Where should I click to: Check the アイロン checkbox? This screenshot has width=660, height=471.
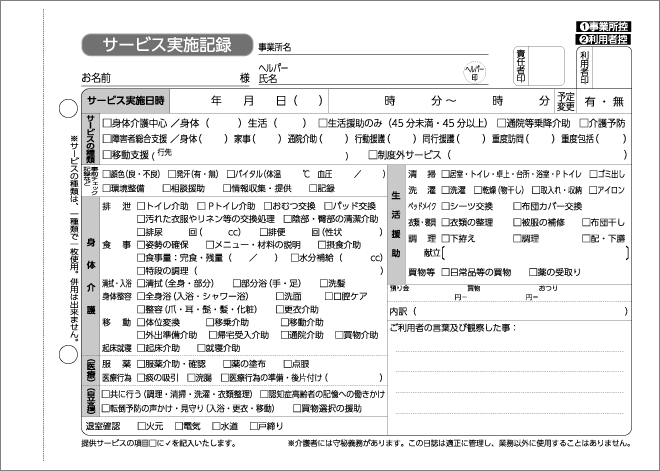pyautogui.click(x=593, y=190)
